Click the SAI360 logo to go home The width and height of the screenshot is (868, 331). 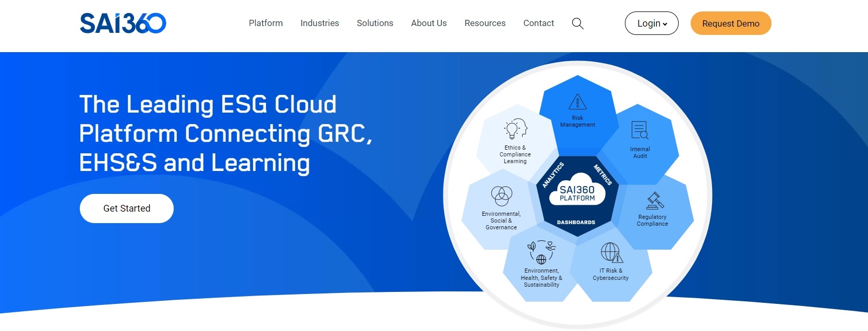tap(123, 23)
